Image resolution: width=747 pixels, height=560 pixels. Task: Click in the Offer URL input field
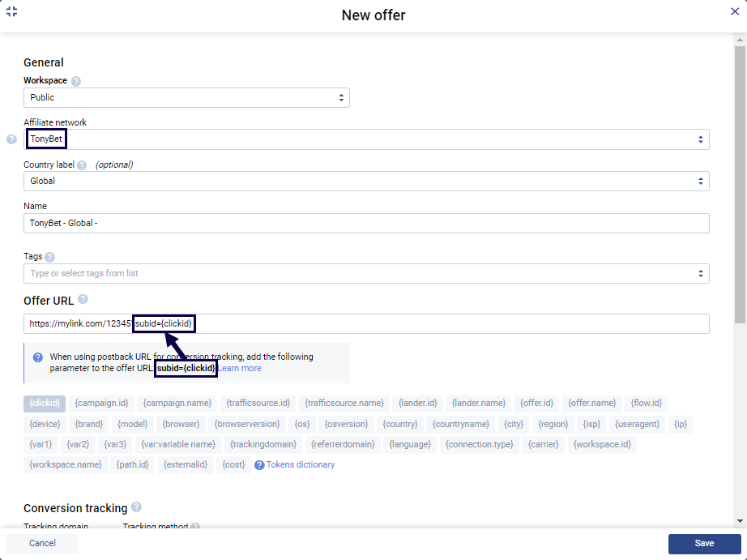point(446,324)
